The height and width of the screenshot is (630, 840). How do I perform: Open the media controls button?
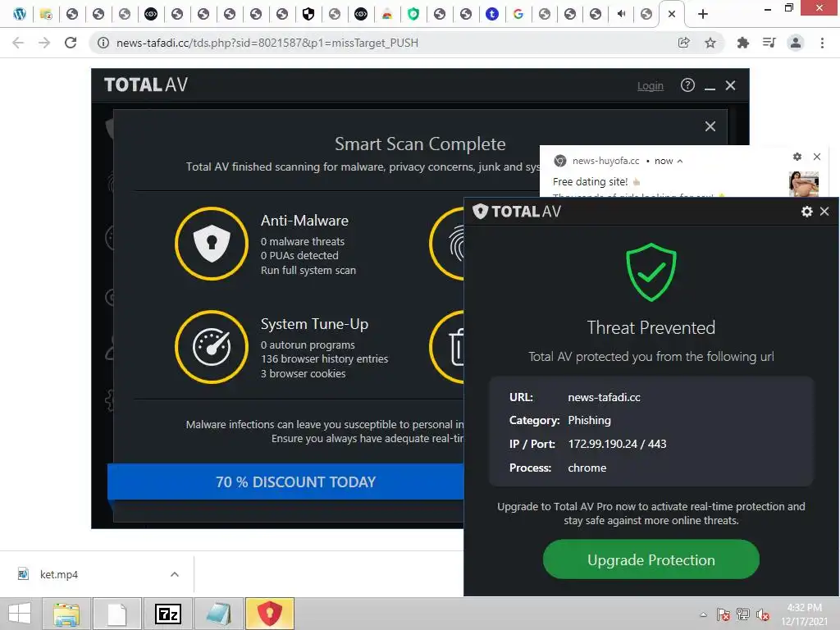click(769, 43)
